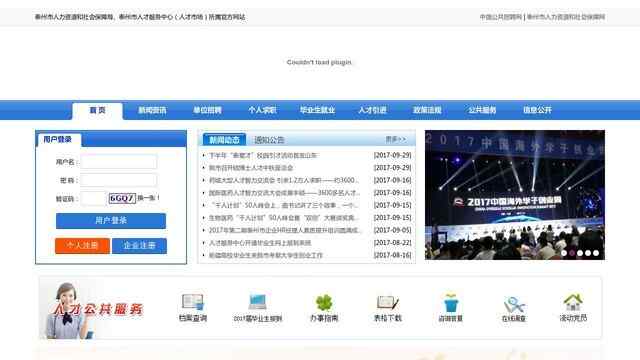Click the [2017-08-22] date text
The height and width of the screenshot is (360, 640).
393,243
